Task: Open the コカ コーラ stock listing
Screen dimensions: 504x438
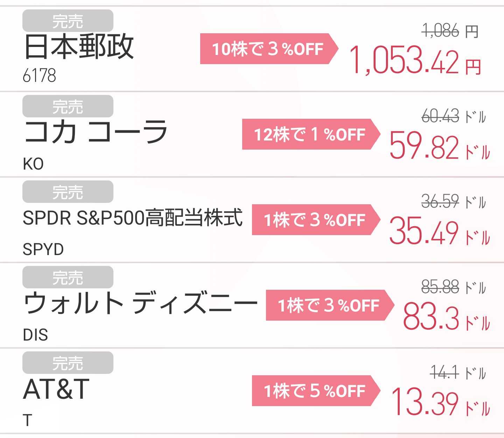Action: [x=252, y=134]
